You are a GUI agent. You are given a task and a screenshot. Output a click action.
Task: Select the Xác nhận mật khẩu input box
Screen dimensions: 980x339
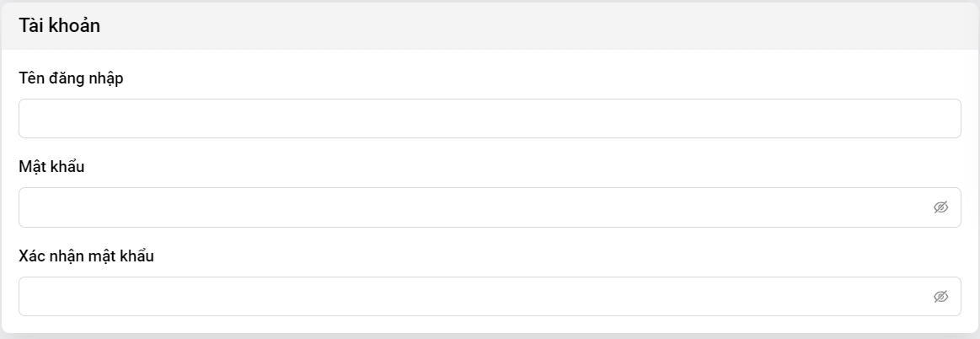pos(472,296)
